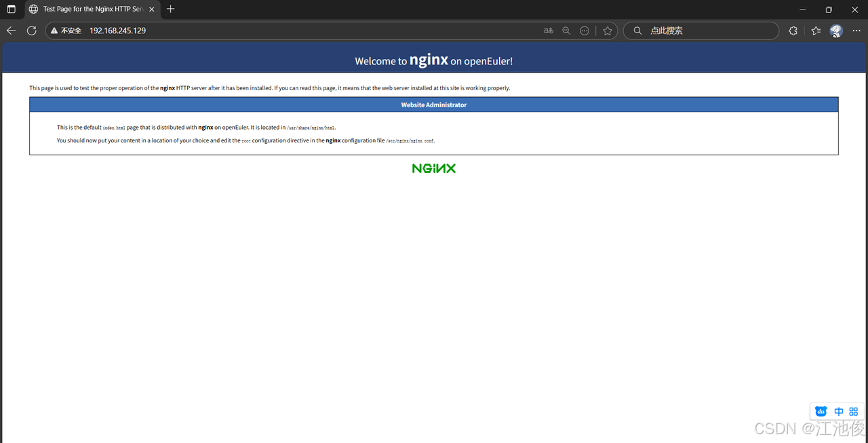Click the zoom magnifier in address bar

click(x=566, y=31)
